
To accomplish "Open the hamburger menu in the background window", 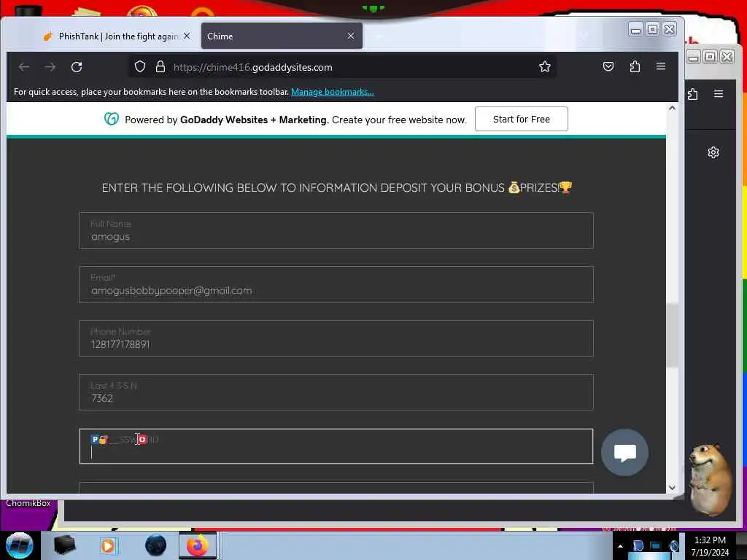I will [x=719, y=94].
